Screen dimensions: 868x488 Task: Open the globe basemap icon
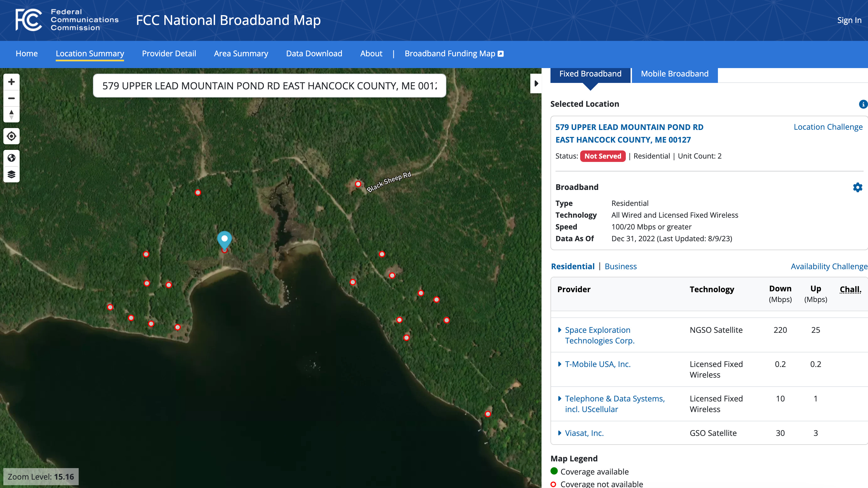(x=11, y=158)
